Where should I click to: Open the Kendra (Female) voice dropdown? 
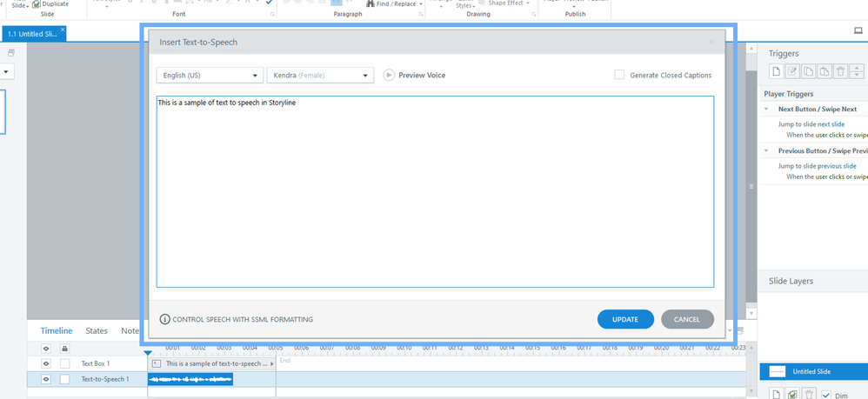tap(320, 76)
